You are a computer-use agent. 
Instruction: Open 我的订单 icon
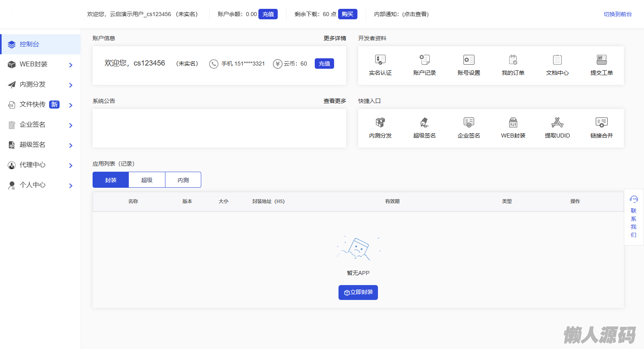pos(513,60)
